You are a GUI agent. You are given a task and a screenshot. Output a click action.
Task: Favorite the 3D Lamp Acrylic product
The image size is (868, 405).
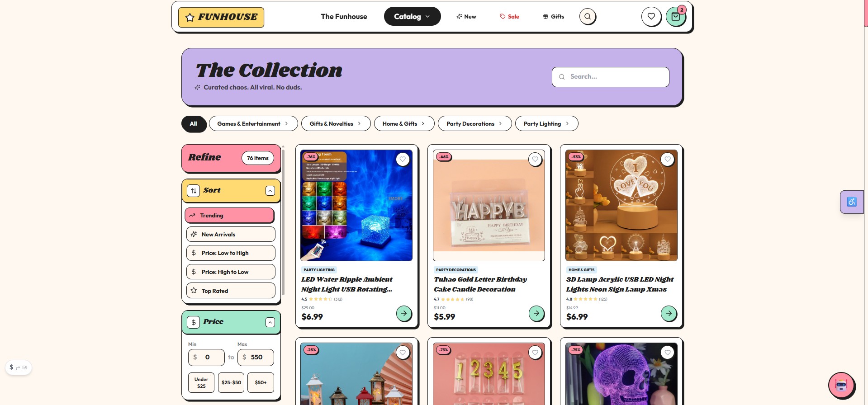[667, 159]
